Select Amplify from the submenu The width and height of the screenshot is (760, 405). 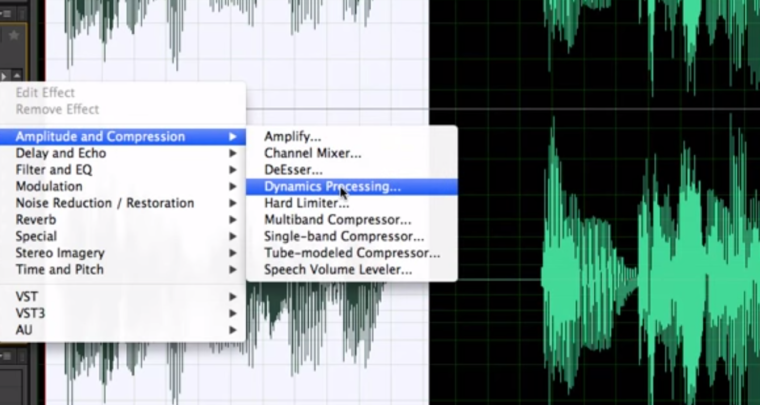click(x=293, y=136)
